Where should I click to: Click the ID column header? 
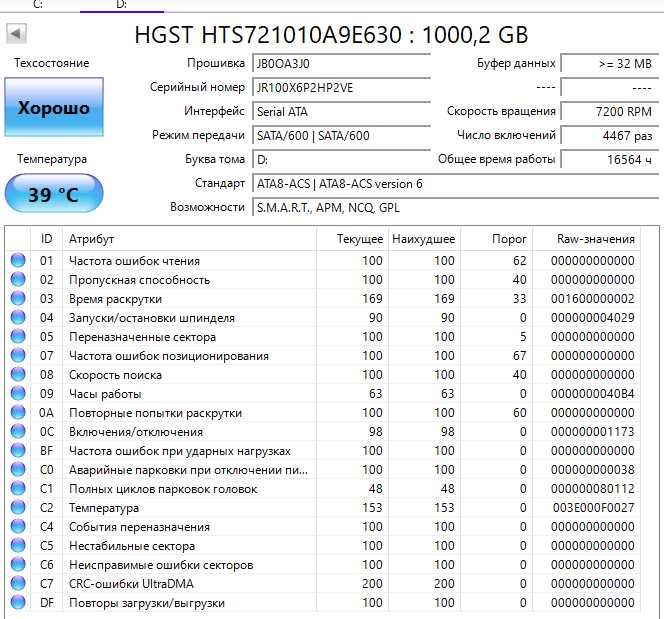[x=47, y=239]
